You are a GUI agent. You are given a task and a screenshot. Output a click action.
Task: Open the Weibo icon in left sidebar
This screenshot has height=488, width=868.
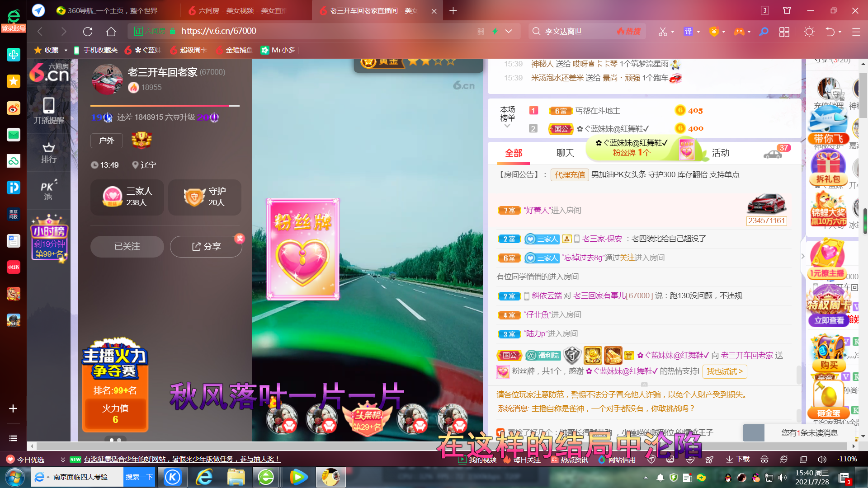click(x=13, y=108)
